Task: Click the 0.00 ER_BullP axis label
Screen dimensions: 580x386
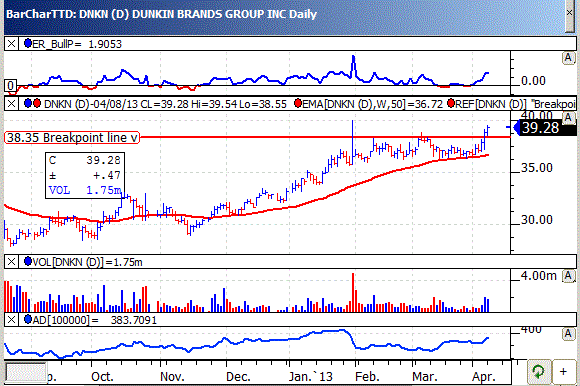Action: point(533,80)
